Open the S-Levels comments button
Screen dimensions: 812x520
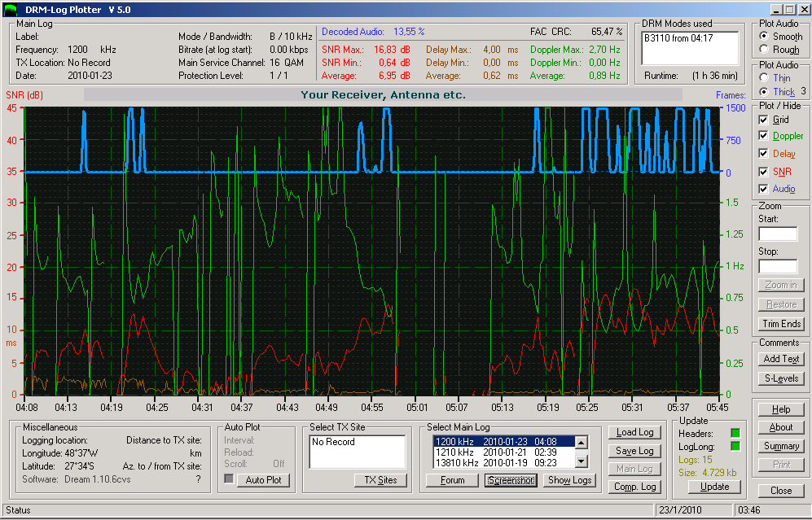point(781,378)
